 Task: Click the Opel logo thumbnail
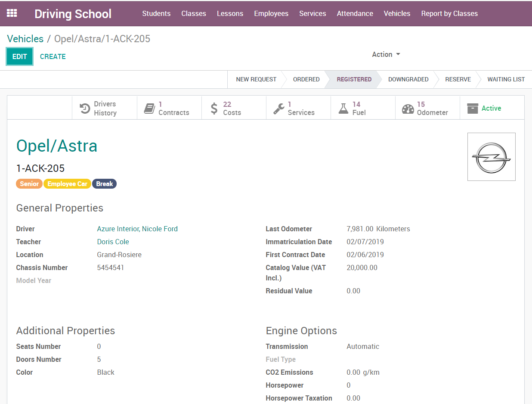coord(491,157)
